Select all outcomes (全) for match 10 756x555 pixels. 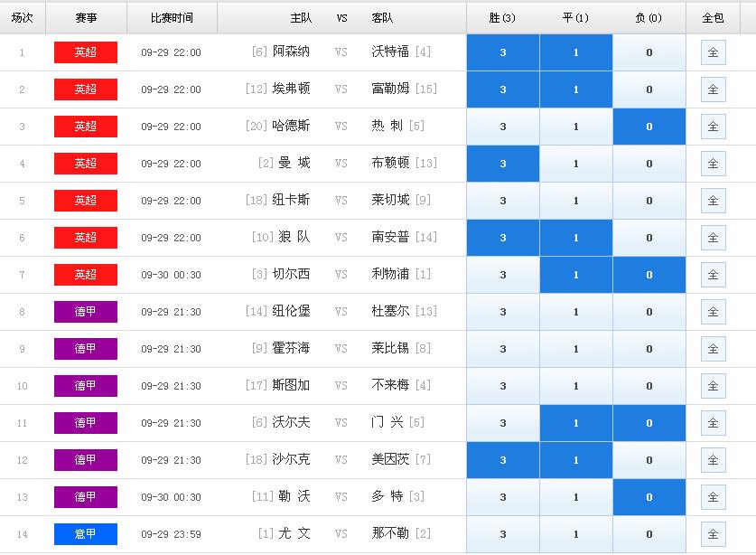click(x=713, y=386)
